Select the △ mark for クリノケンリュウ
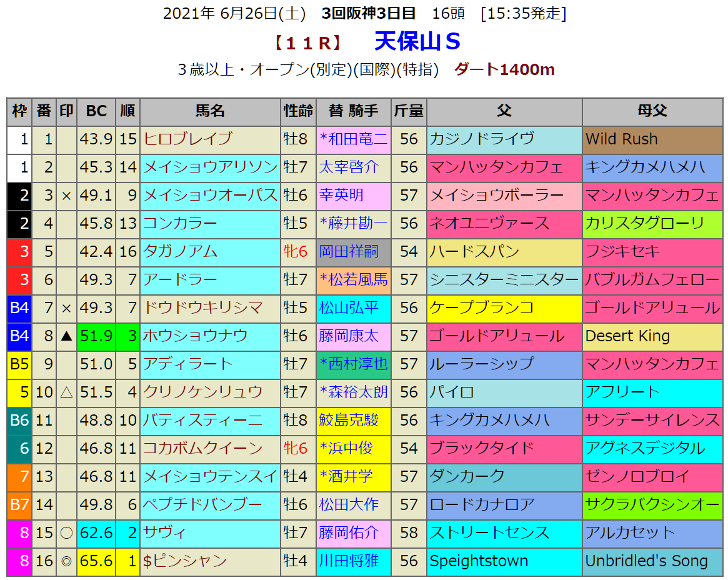Screen dimensions: 728x580 [x=66, y=392]
